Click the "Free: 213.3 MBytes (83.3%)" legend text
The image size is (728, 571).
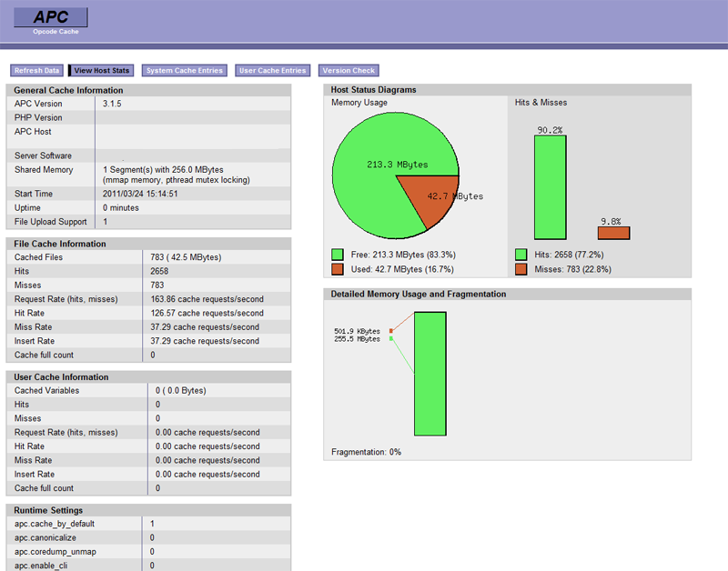pyautogui.click(x=403, y=255)
